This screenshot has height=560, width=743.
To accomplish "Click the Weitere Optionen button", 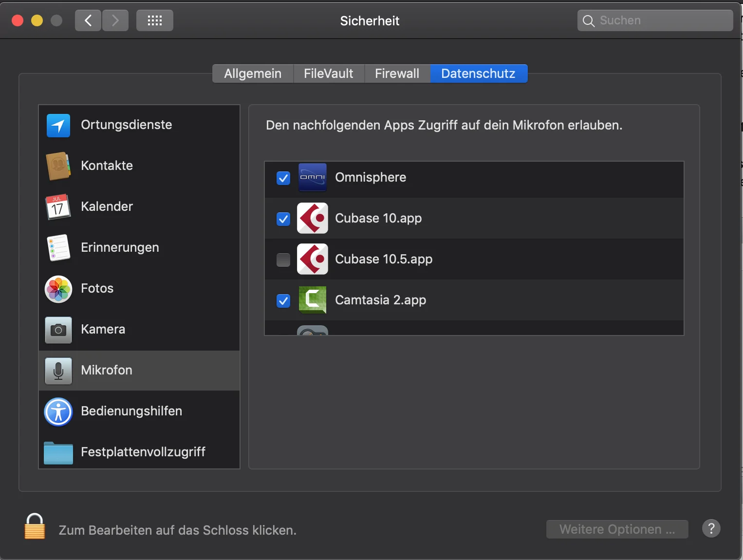I will click(617, 529).
